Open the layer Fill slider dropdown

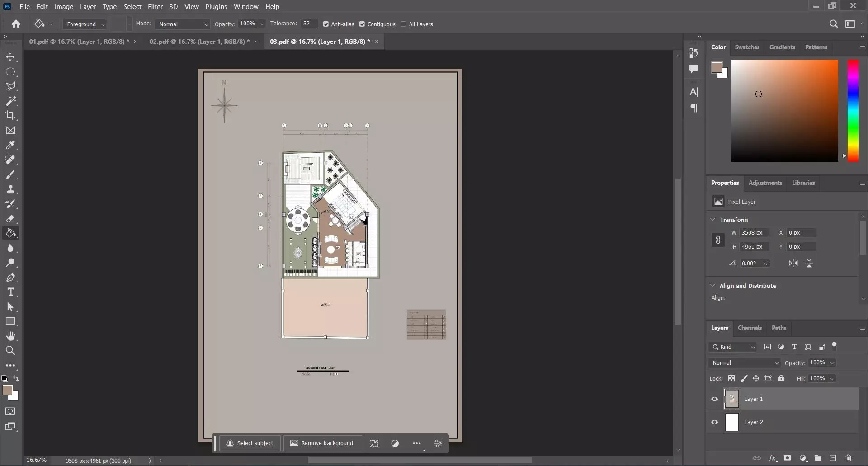click(x=832, y=378)
